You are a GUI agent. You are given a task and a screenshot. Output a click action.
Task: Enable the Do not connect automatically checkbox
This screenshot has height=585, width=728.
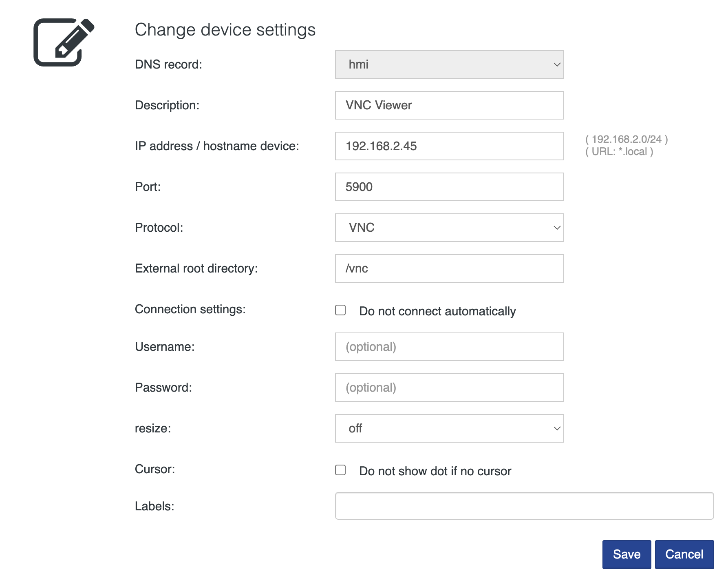point(340,310)
